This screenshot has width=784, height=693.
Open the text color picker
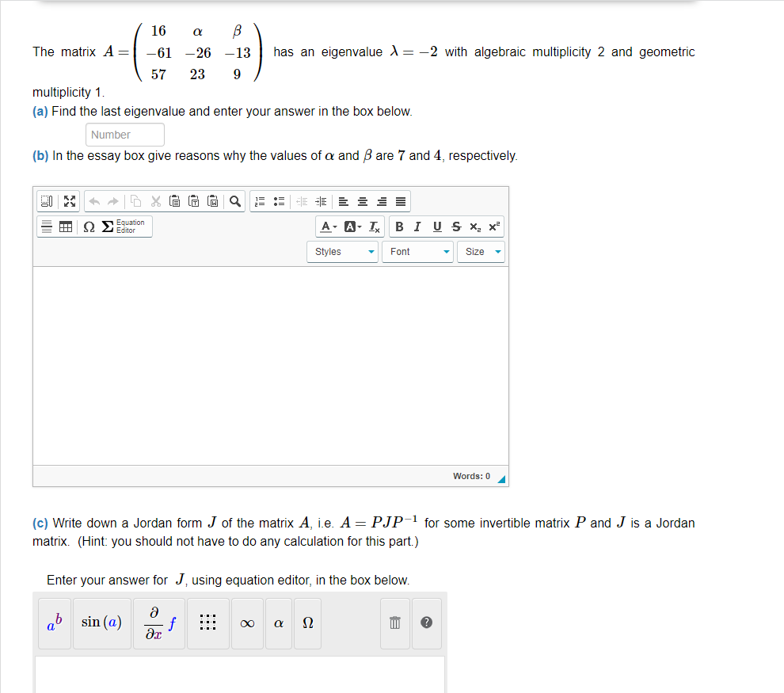tap(325, 227)
